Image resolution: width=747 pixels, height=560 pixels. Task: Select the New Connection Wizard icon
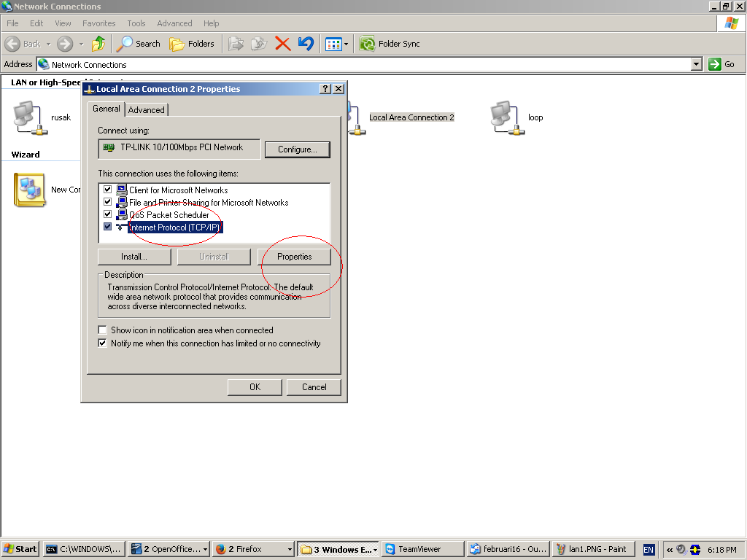[x=30, y=190]
